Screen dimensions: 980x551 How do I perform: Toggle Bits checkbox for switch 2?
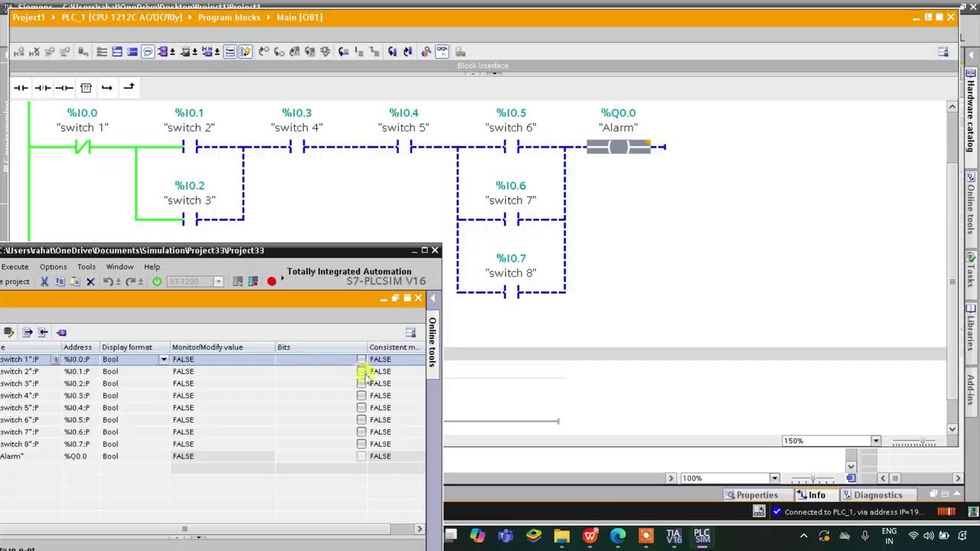(x=361, y=371)
